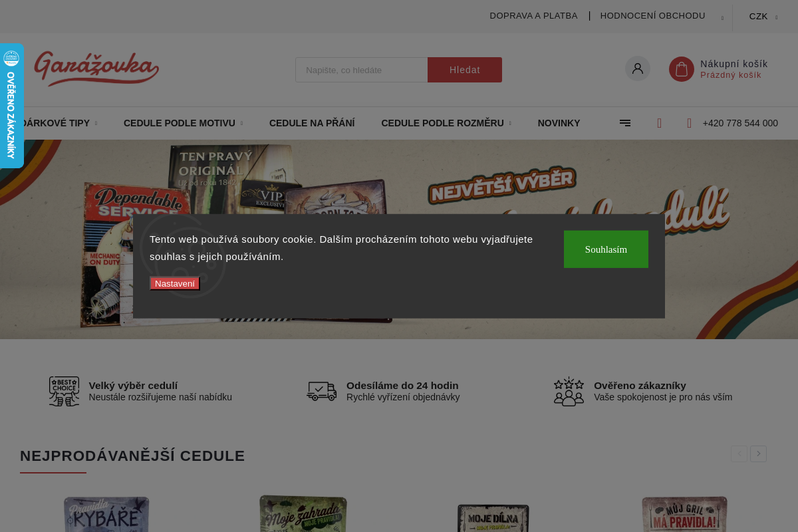Click the carousel previous arrow
The width and height of the screenshot is (798, 532).
pos(739,454)
